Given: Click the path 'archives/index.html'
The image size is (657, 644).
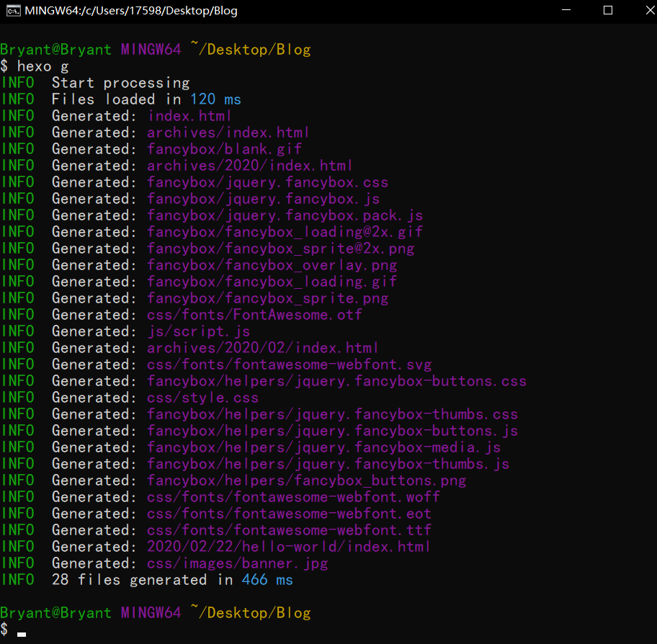Looking at the screenshot, I should pyautogui.click(x=228, y=133).
